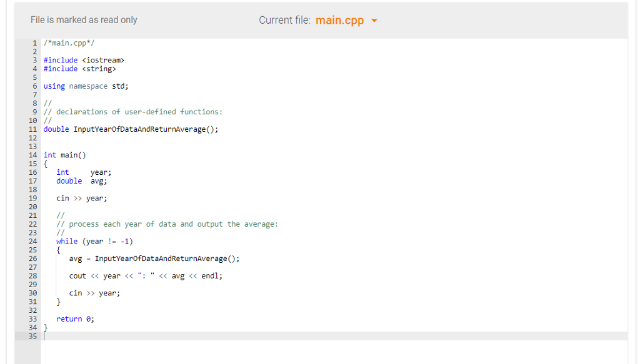Click the '/*main.cpp*/' comment on line 1
Viewport: 640px width, 364px height.
point(69,43)
